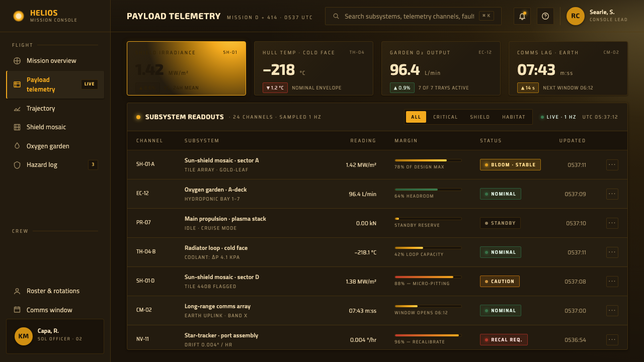Viewport: 644px width, 362px height.
Task: Select the HABITAT filter tab
Action: (x=514, y=117)
